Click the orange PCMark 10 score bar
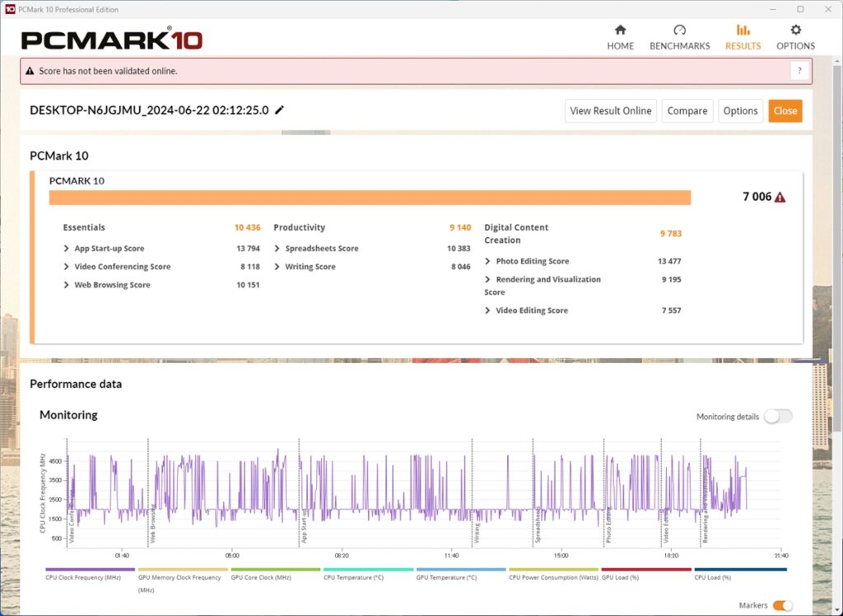The image size is (843, 616). pos(370,198)
